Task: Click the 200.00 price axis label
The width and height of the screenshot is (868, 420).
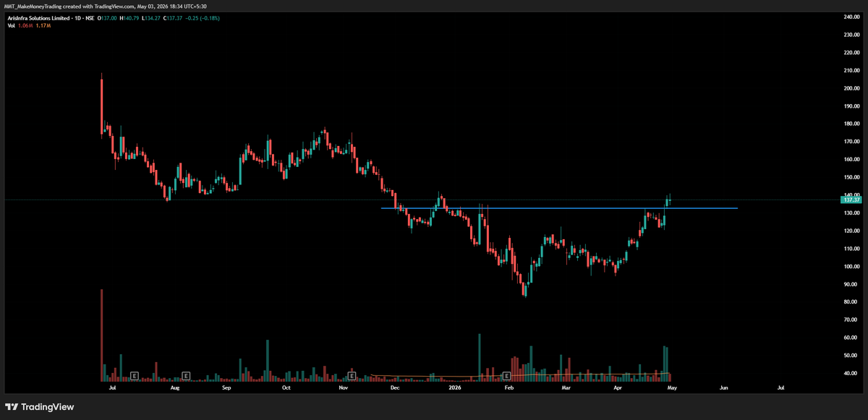Action: pyautogui.click(x=851, y=88)
